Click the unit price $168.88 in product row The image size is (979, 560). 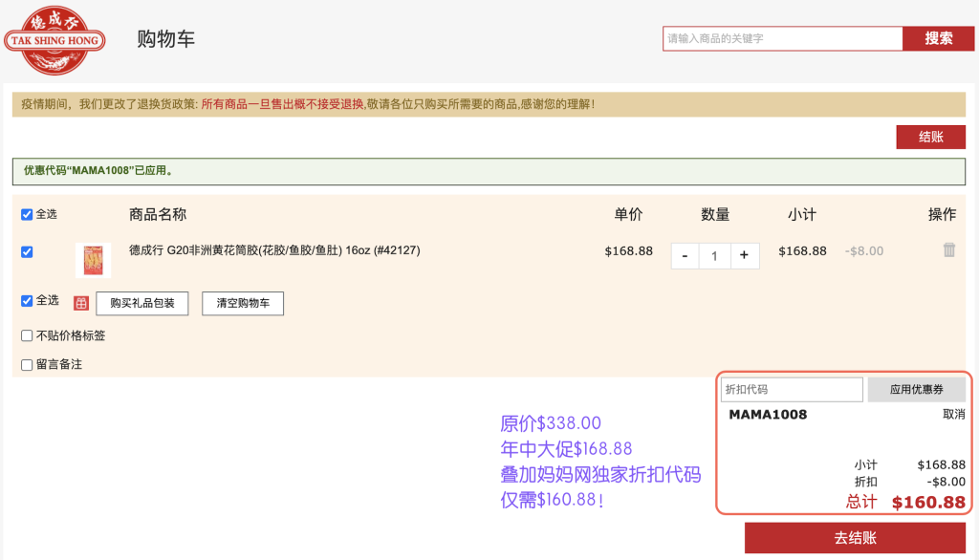pos(629,251)
